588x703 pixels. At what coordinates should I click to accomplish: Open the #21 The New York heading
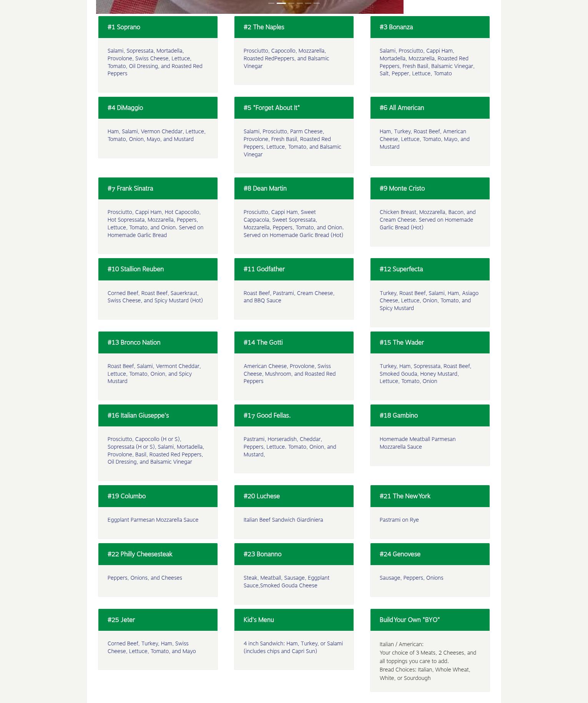(430, 496)
